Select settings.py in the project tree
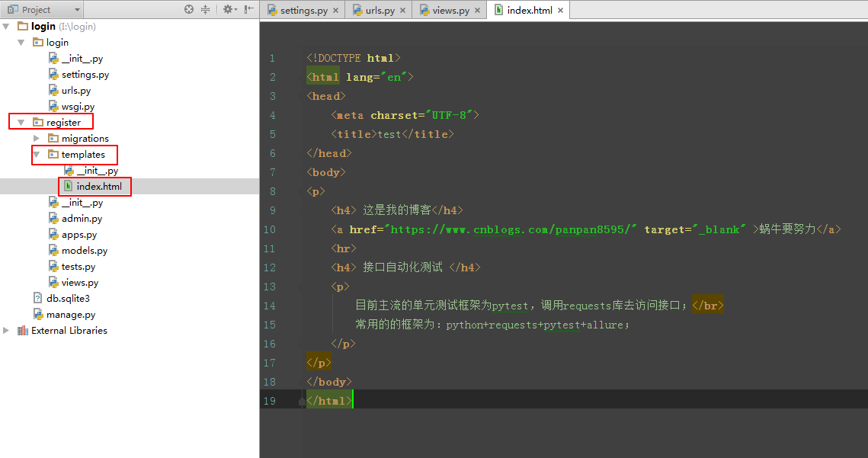The image size is (868, 458). coord(78,75)
